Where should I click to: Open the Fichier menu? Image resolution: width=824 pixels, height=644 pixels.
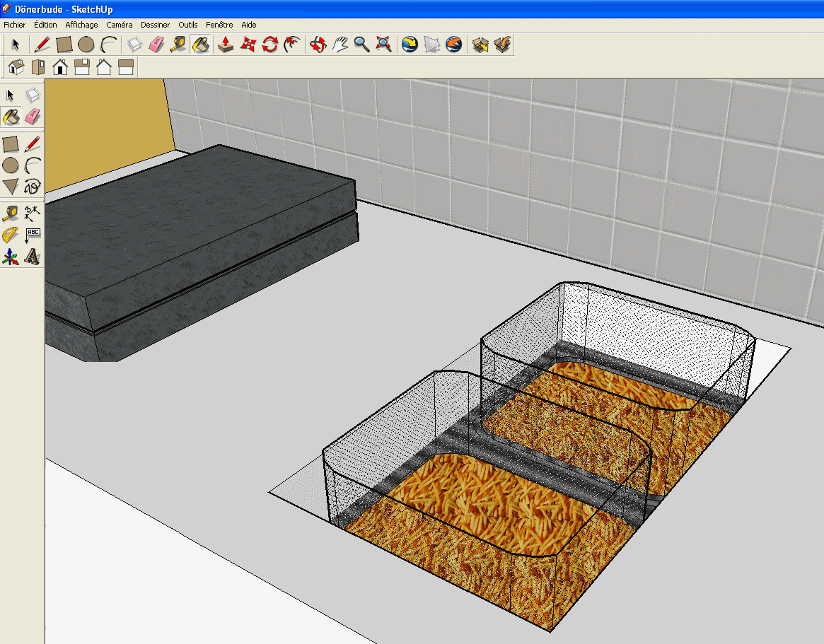pos(15,25)
